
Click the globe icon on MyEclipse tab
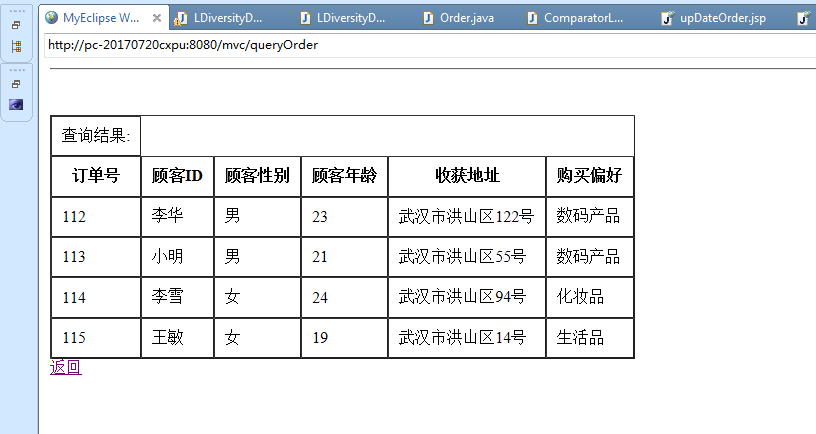coord(51,18)
